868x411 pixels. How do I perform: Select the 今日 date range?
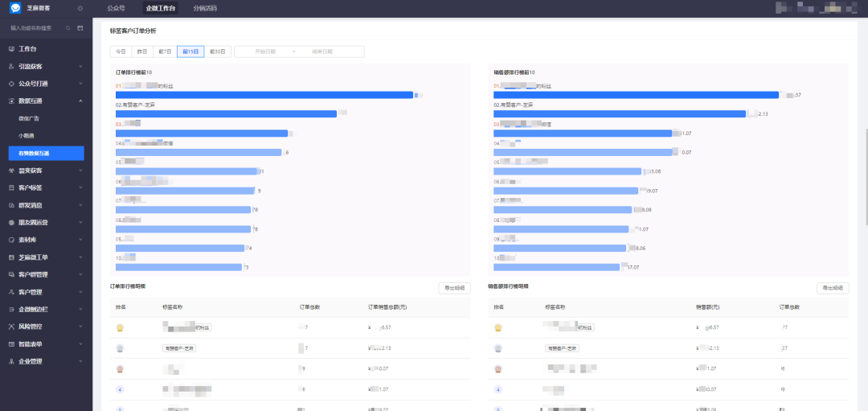[121, 51]
